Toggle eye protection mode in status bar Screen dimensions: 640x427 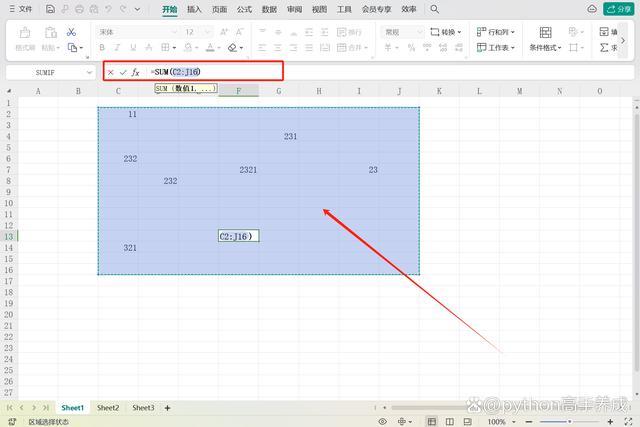pyautogui.click(x=383, y=422)
